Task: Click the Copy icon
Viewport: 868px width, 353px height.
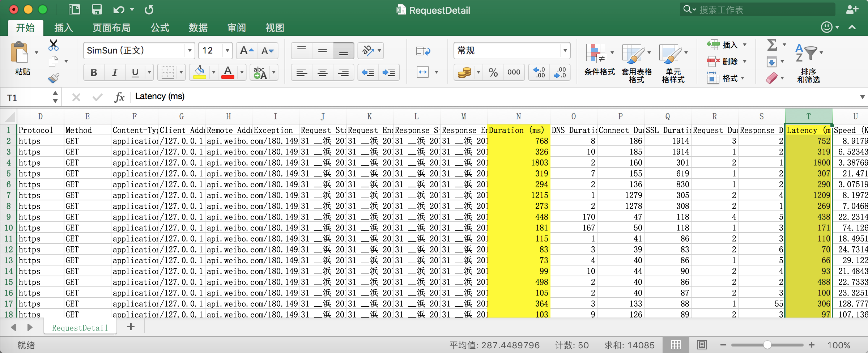Action: (54, 61)
